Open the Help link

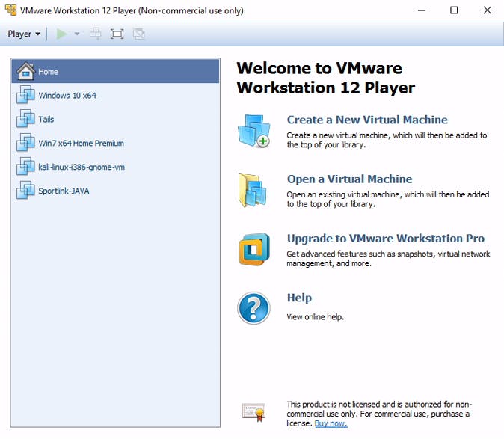[x=299, y=298]
